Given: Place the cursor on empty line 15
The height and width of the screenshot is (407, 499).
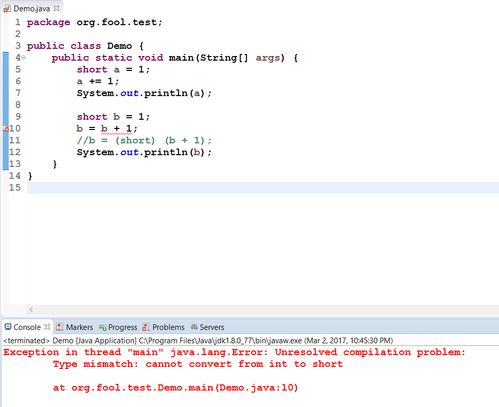Looking at the screenshot, I should [263, 188].
